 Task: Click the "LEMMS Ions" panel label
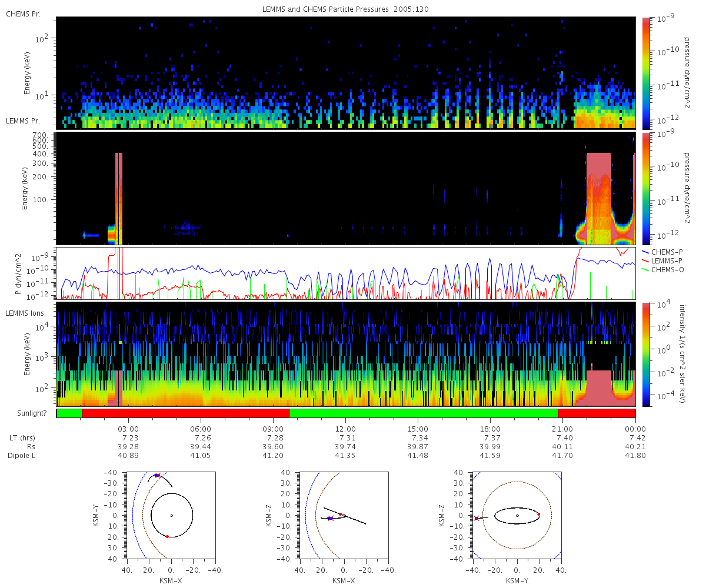[x=24, y=313]
